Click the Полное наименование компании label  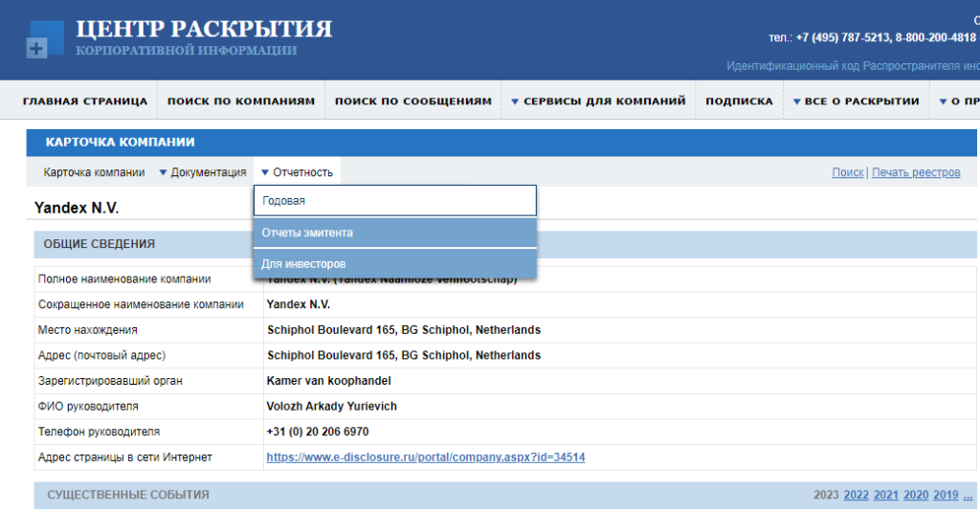124,278
